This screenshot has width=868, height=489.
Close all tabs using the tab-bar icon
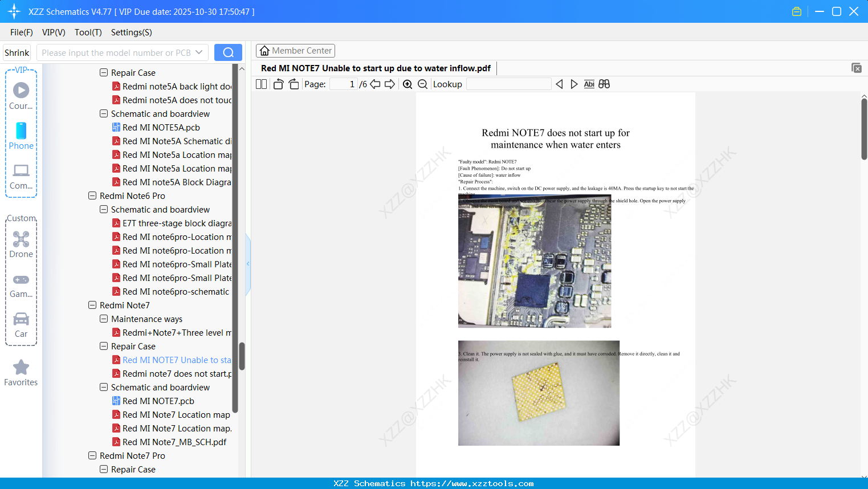(x=856, y=68)
